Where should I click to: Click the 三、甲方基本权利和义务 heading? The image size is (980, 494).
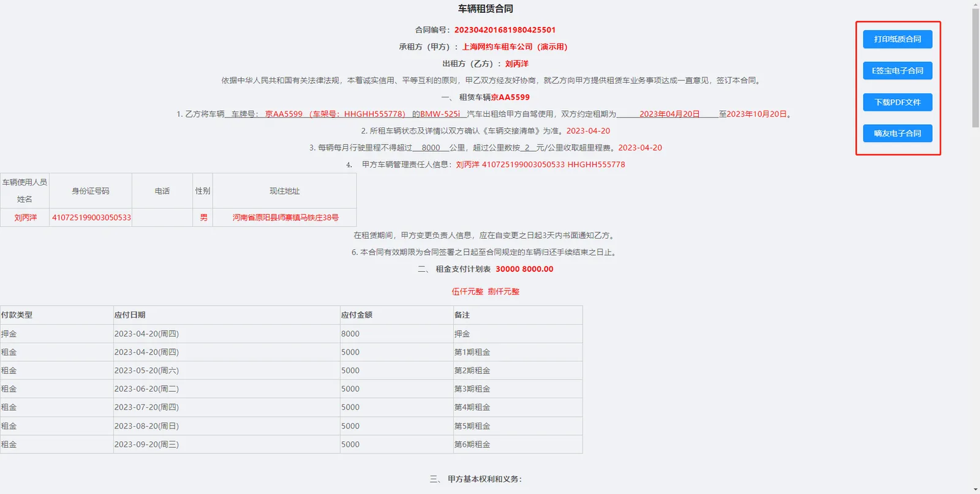pos(476,479)
